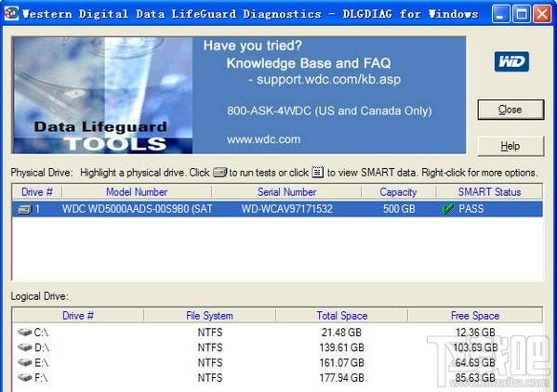Click the physical drive 1 disk icon
Image resolution: width=557 pixels, height=392 pixels.
click(x=24, y=209)
